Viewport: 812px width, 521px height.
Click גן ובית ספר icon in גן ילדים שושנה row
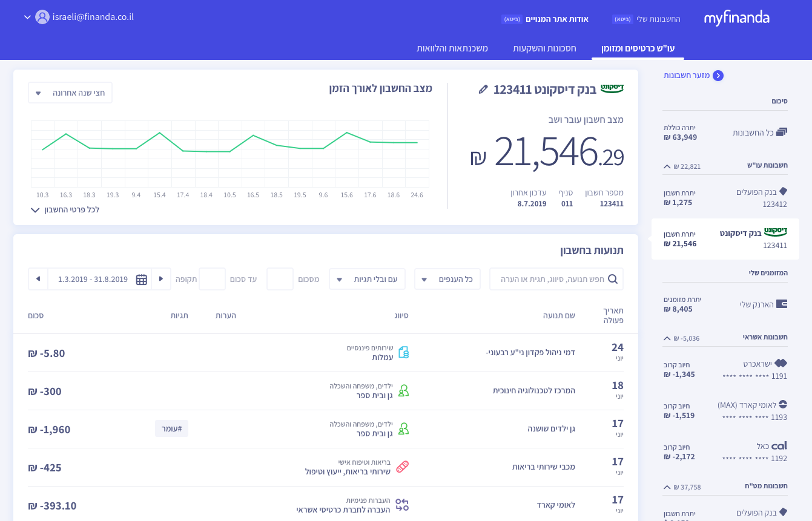click(403, 428)
